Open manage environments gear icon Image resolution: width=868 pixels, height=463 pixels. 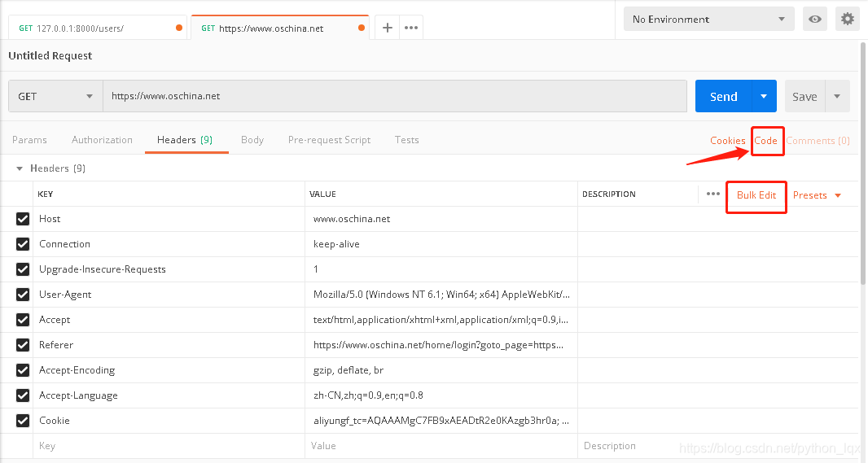point(848,19)
